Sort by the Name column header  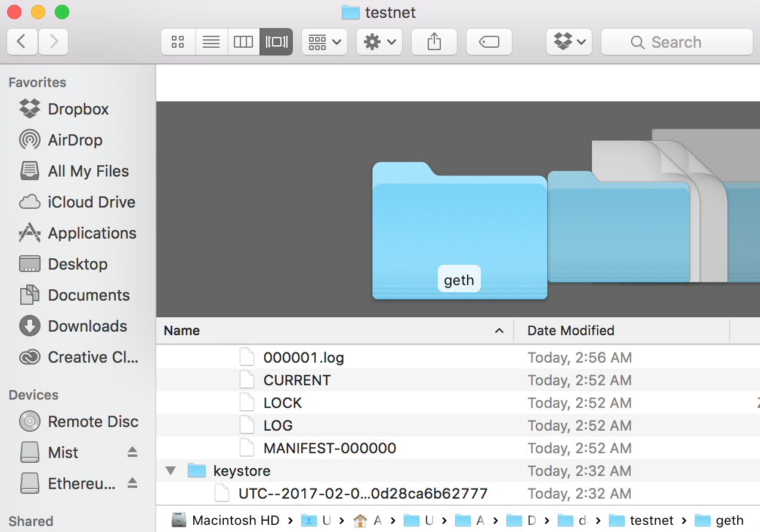(335, 330)
